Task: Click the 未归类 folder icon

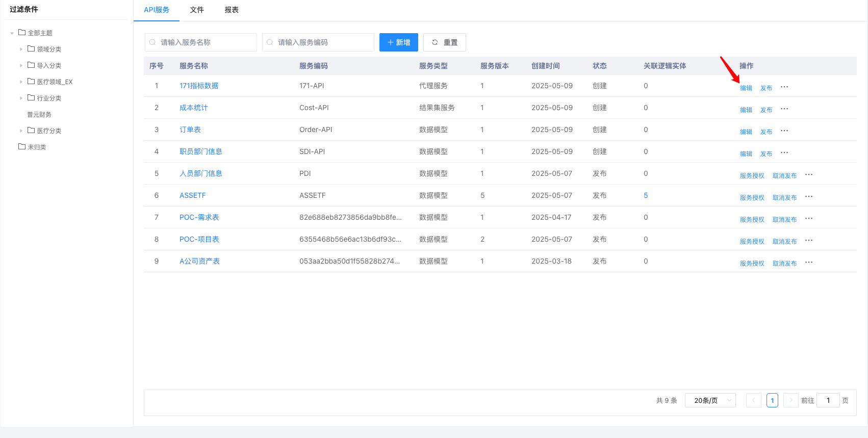Action: point(22,147)
